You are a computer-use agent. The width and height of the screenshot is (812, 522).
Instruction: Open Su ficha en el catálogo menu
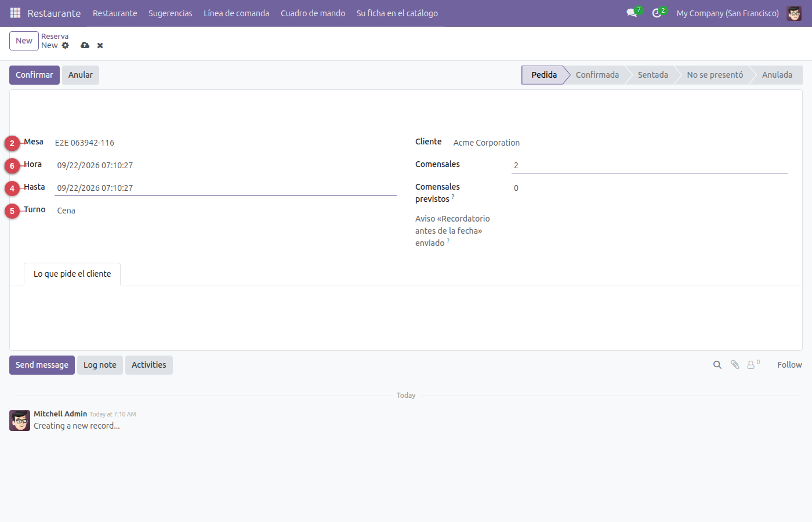click(397, 13)
